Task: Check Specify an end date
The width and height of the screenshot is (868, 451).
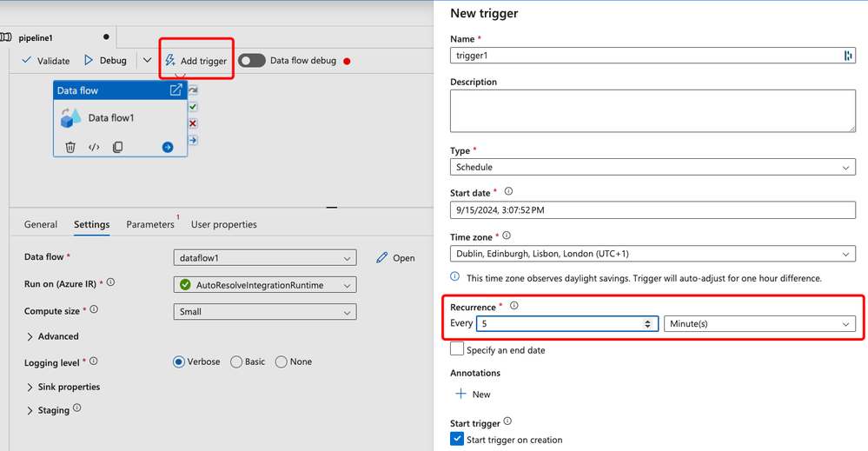Action: click(x=457, y=348)
